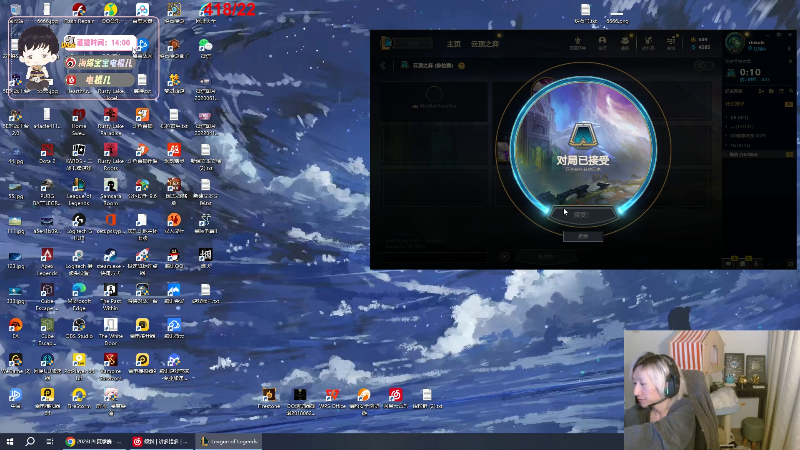Select the QQ penguin desktop shortcut

(x=174, y=259)
